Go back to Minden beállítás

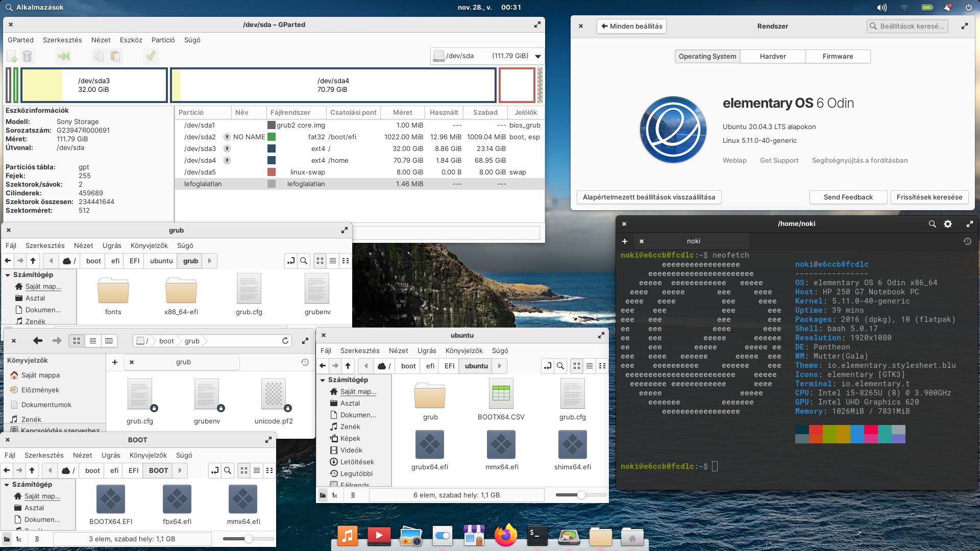pos(631,26)
